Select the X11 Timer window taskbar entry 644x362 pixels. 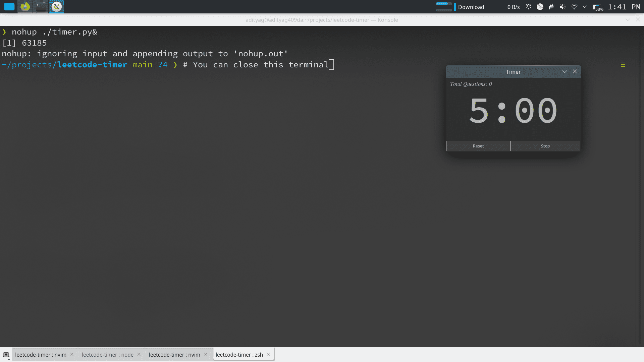[x=57, y=7]
